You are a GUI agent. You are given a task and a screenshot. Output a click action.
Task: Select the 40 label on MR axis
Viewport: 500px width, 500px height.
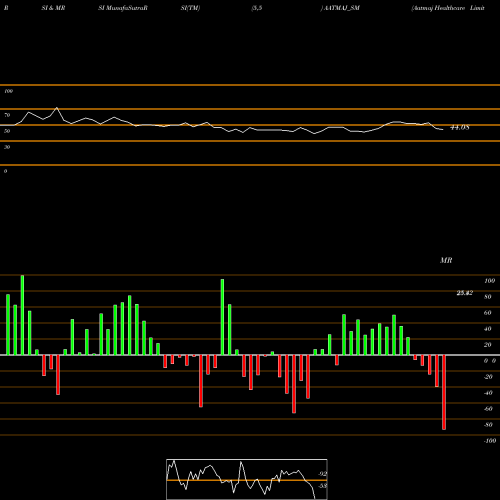[488, 329]
